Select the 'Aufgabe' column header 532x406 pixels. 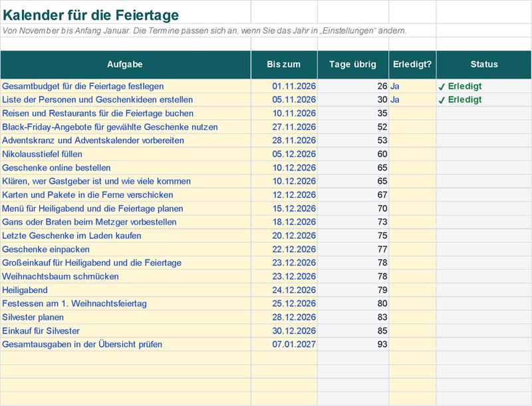click(x=125, y=64)
